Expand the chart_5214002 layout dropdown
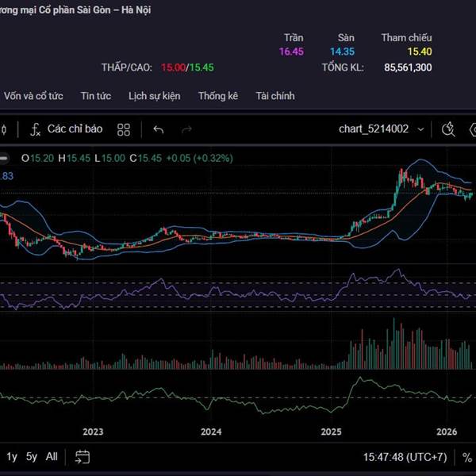 tap(374, 129)
